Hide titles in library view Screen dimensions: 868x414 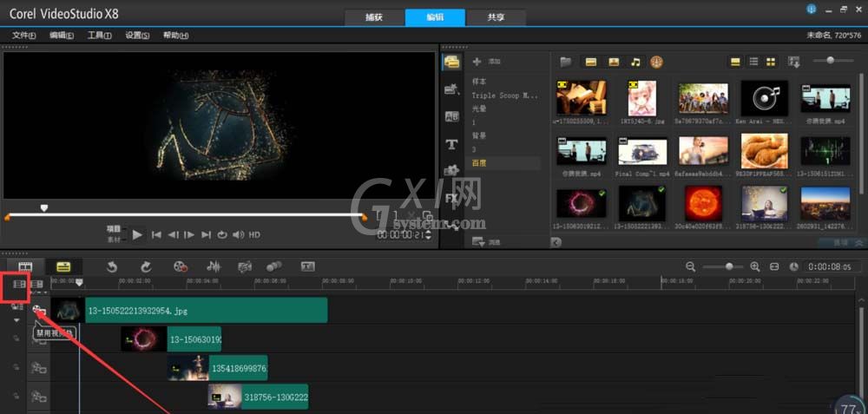(x=735, y=62)
